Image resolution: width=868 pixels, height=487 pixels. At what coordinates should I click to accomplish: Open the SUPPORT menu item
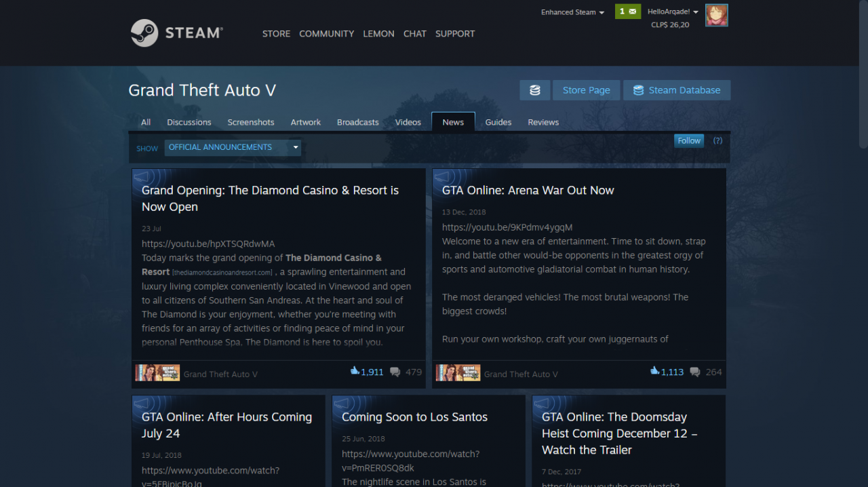click(455, 33)
